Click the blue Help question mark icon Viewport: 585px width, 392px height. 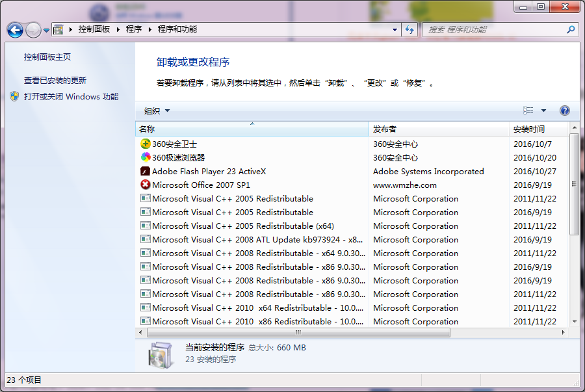564,110
